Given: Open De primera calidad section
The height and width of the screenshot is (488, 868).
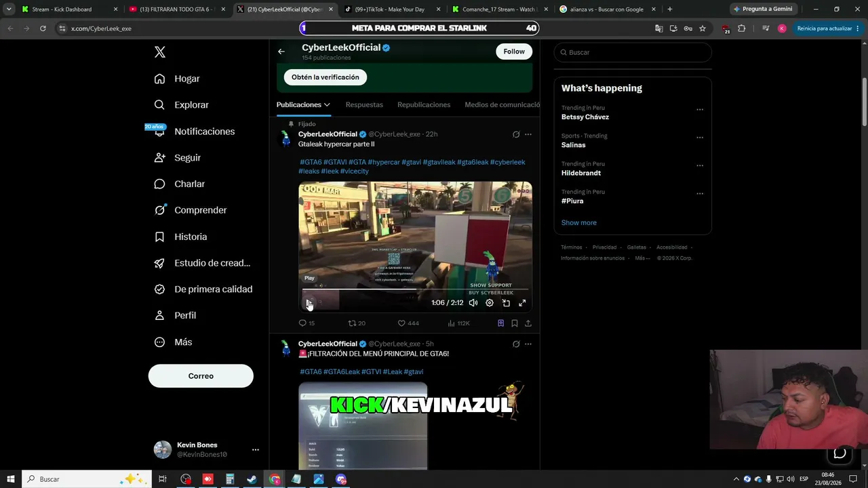Looking at the screenshot, I should click(203, 289).
